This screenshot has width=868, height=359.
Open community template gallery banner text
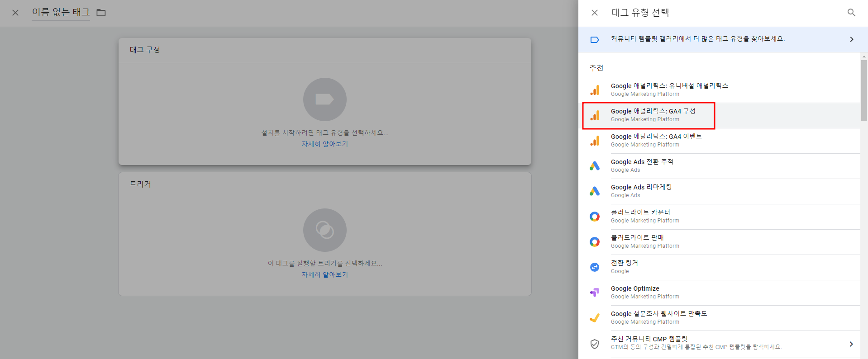698,39
